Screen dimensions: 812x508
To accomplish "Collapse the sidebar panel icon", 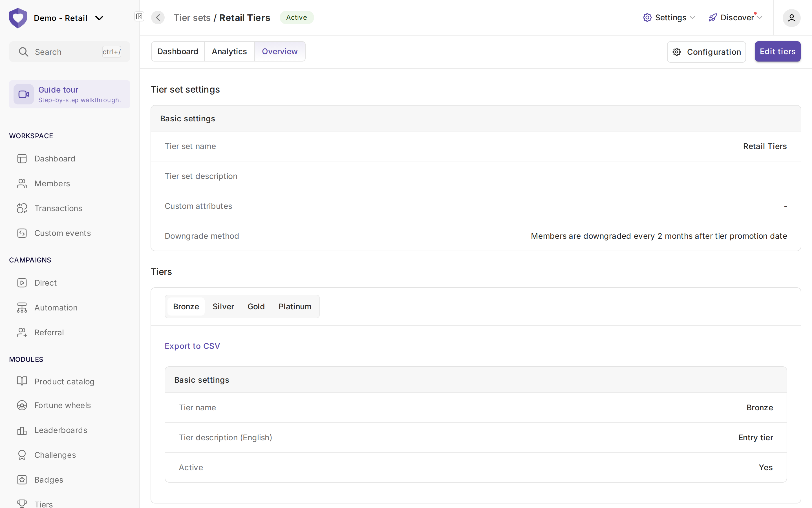I will [139, 16].
